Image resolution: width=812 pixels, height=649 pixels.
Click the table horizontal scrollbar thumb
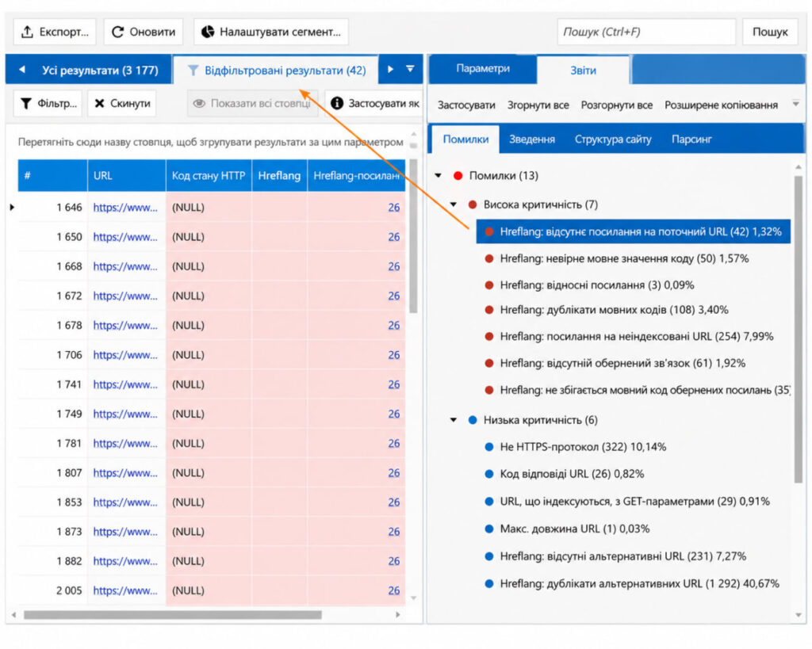(172, 615)
